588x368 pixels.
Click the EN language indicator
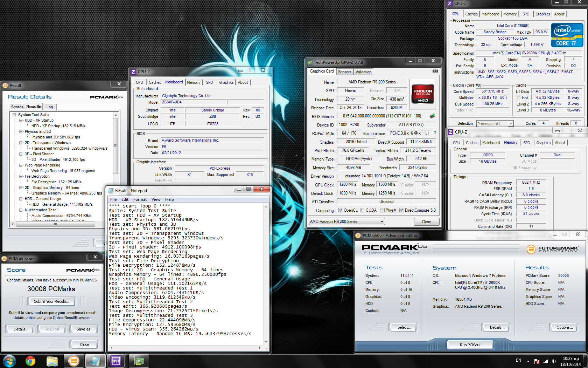point(518,360)
